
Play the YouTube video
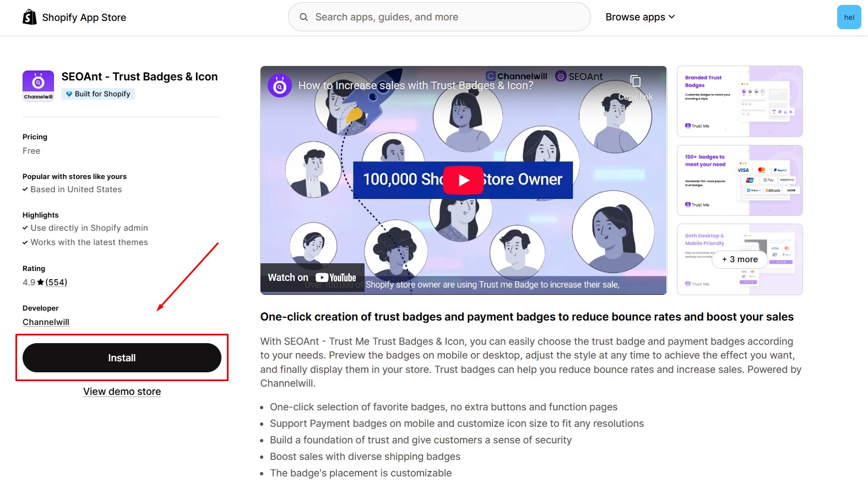tap(463, 180)
